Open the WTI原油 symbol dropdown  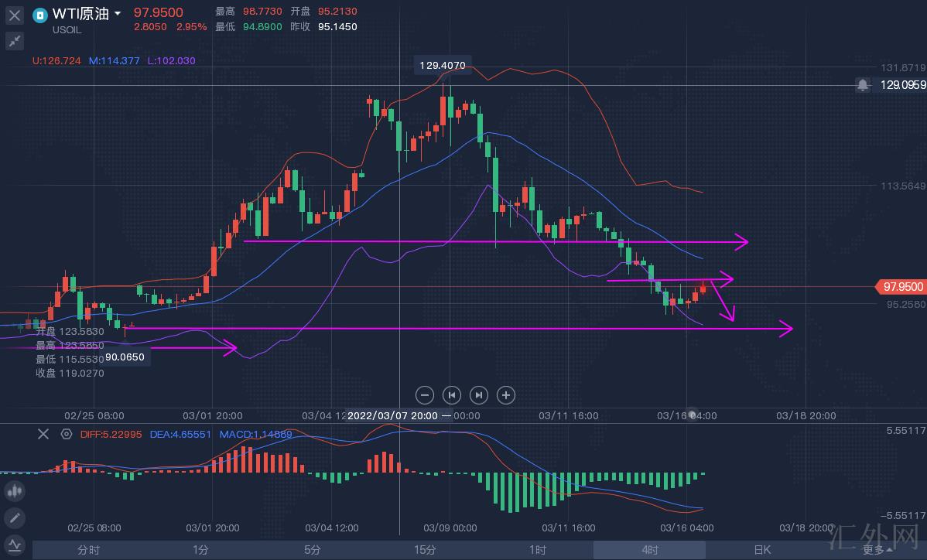[x=117, y=14]
